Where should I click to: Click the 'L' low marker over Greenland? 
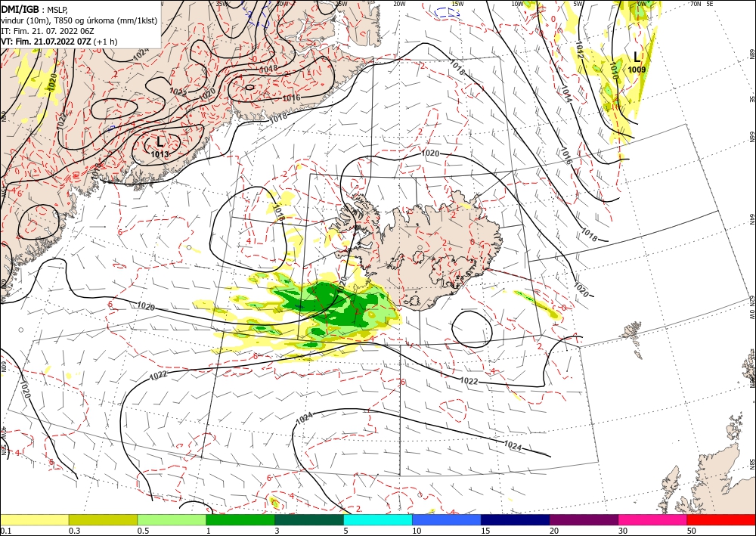click(160, 141)
